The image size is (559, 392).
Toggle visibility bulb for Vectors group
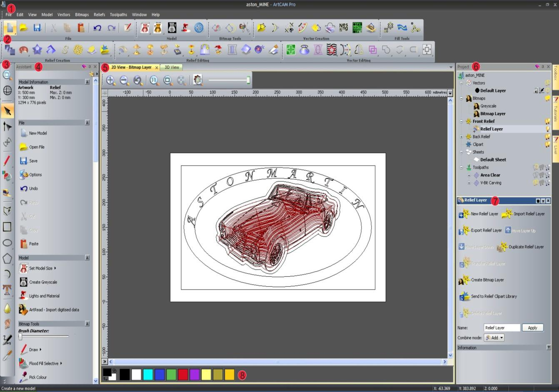pyautogui.click(x=548, y=83)
